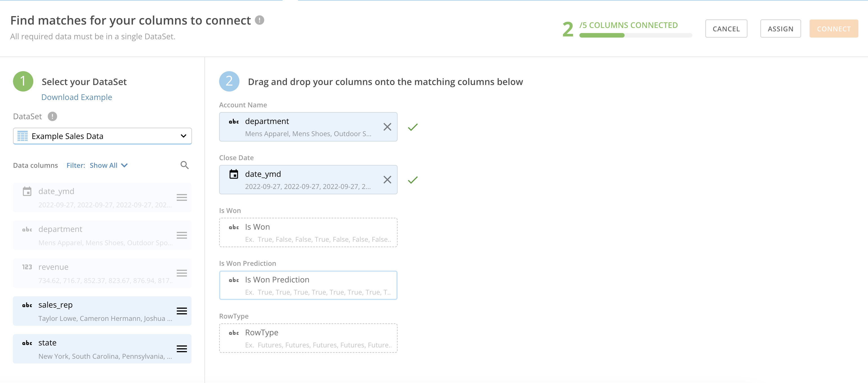Click the info icon beside DataSet label

[52, 116]
